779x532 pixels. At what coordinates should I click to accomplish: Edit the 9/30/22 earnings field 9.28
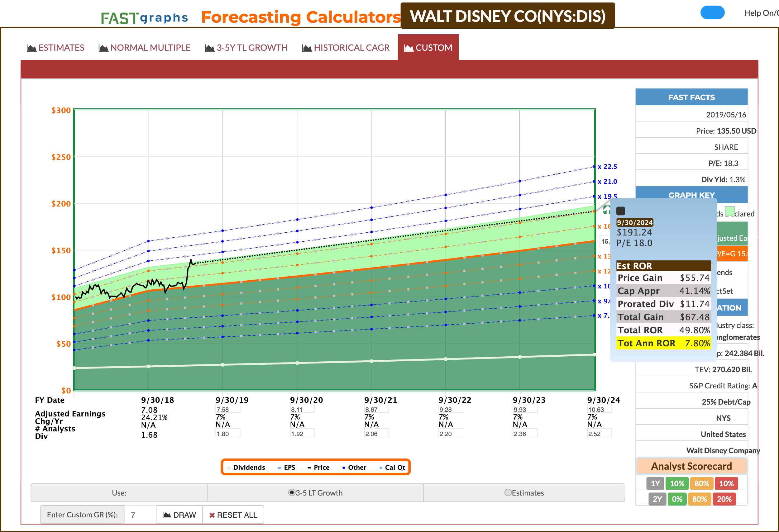point(451,409)
